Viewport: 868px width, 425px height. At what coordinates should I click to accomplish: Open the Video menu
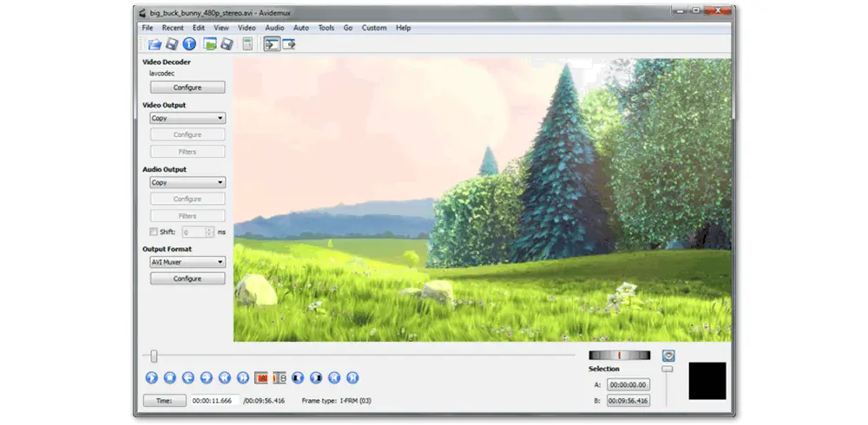(247, 28)
